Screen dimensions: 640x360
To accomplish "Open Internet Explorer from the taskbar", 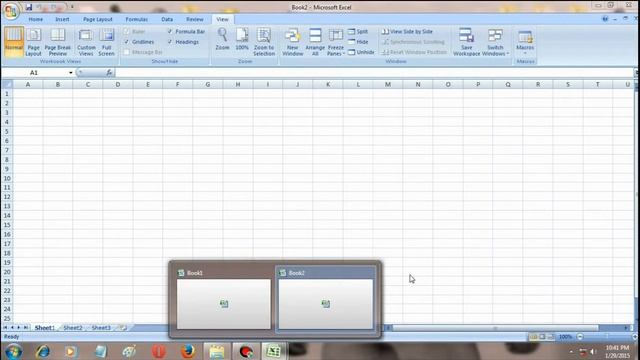I will (x=42, y=351).
